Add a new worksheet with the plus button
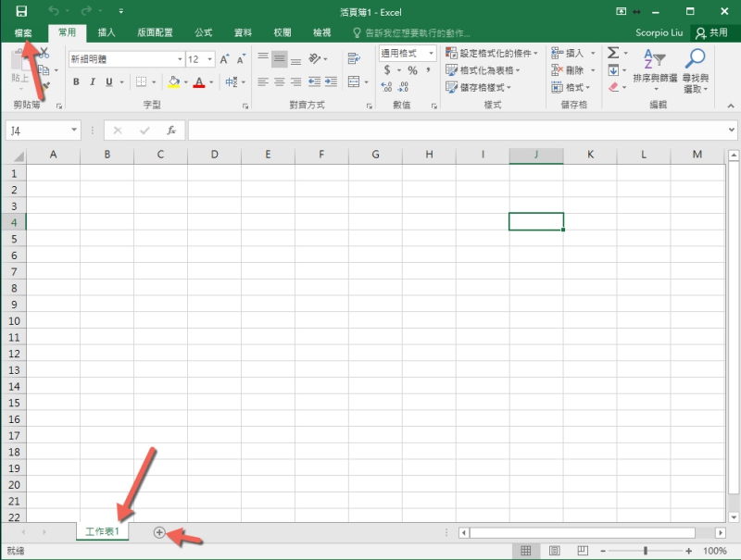The image size is (741, 560). pyautogui.click(x=160, y=533)
